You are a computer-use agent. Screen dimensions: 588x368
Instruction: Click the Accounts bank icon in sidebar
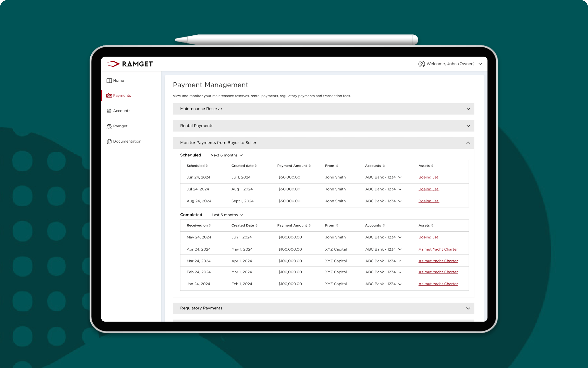(109, 111)
